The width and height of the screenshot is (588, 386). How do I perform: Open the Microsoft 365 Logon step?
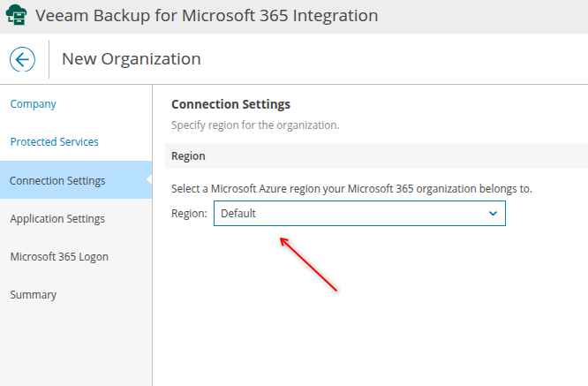coord(59,256)
